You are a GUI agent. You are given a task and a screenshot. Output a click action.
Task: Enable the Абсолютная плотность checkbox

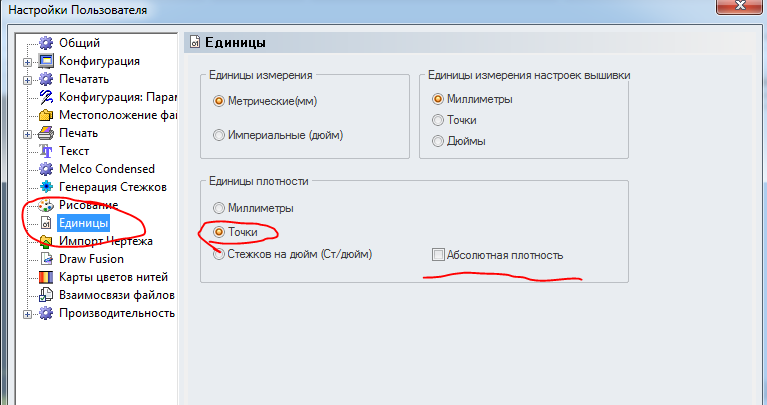pos(438,254)
